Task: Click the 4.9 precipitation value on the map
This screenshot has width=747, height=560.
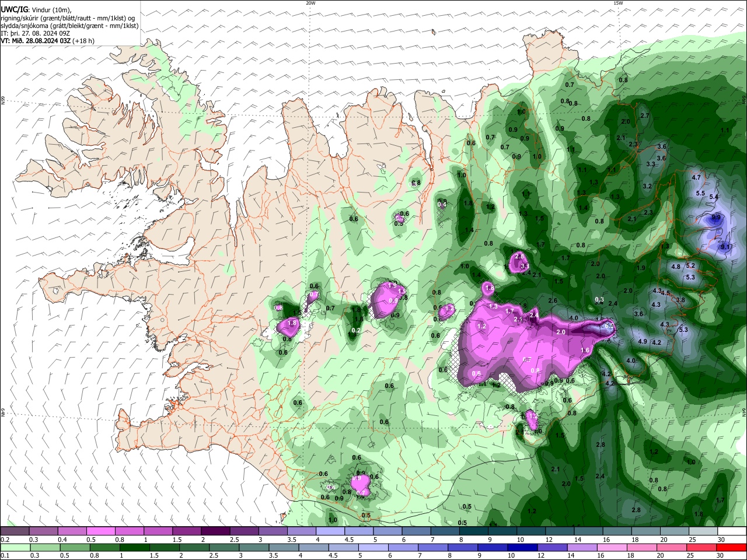Action: pyautogui.click(x=643, y=341)
